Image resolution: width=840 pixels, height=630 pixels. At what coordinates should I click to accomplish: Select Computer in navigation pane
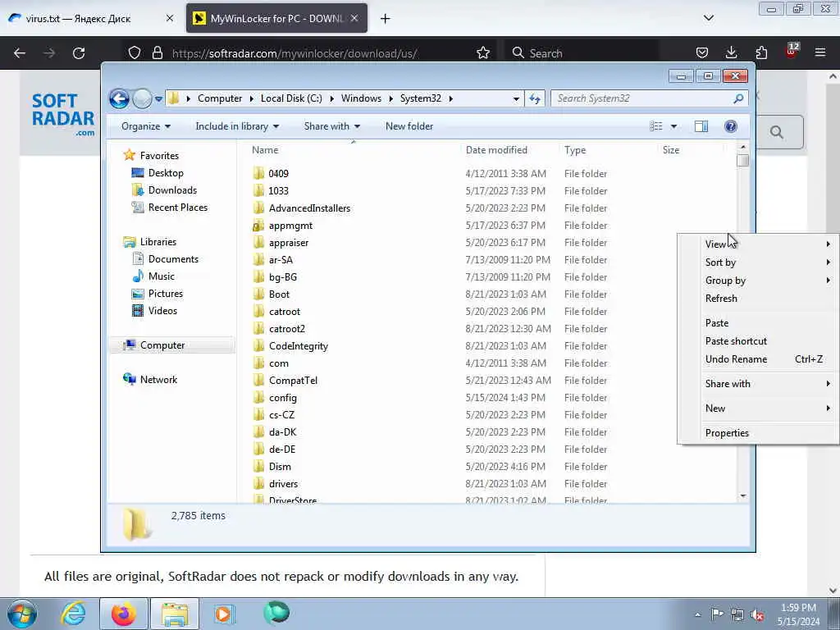click(x=162, y=345)
